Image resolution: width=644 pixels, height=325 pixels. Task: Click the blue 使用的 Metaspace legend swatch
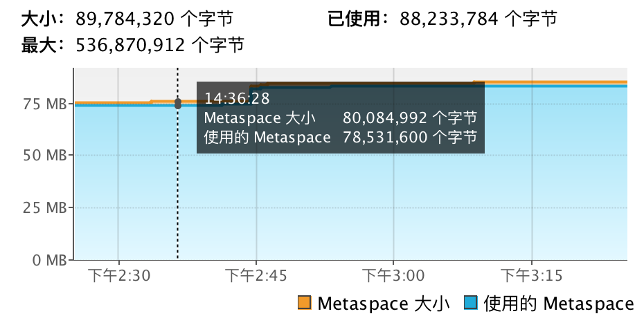click(x=471, y=303)
